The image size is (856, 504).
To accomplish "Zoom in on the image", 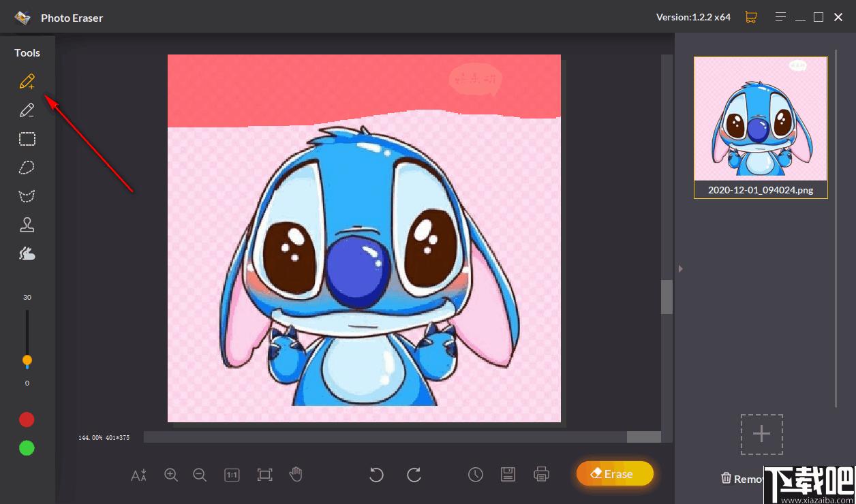I will tap(171, 475).
